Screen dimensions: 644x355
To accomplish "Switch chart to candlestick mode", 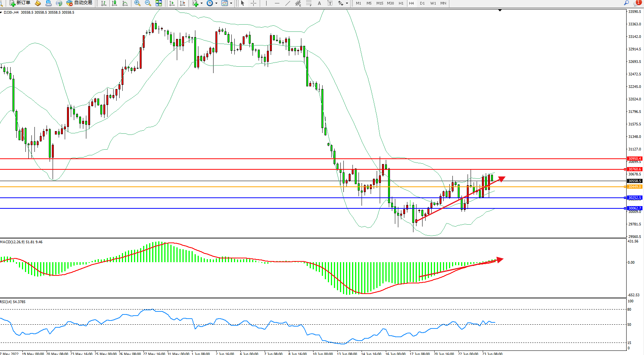I will click(114, 3).
